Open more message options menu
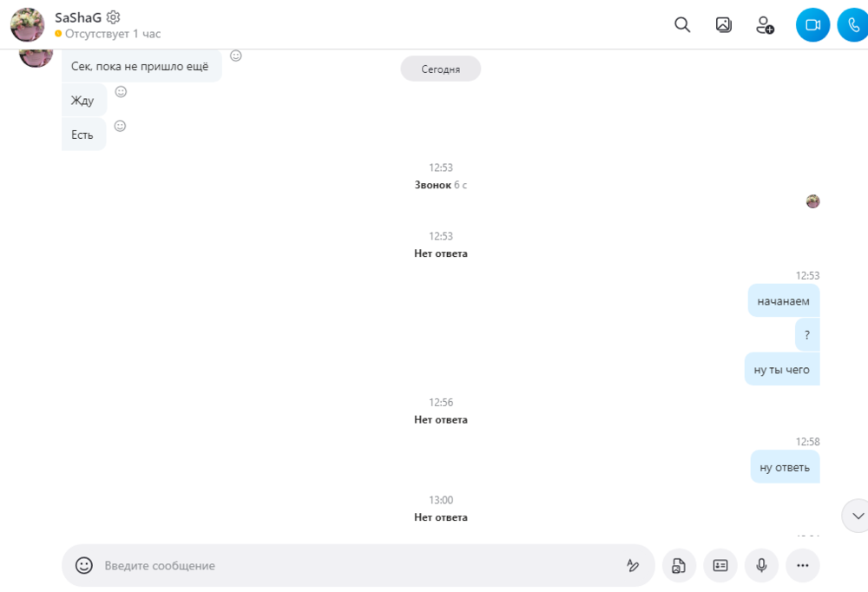 click(803, 565)
